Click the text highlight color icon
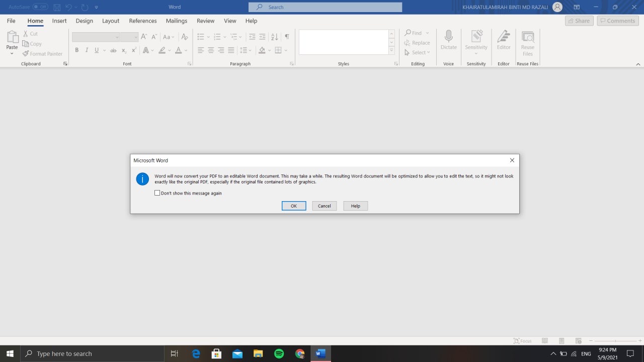Image resolution: width=644 pixels, height=362 pixels. (x=162, y=50)
